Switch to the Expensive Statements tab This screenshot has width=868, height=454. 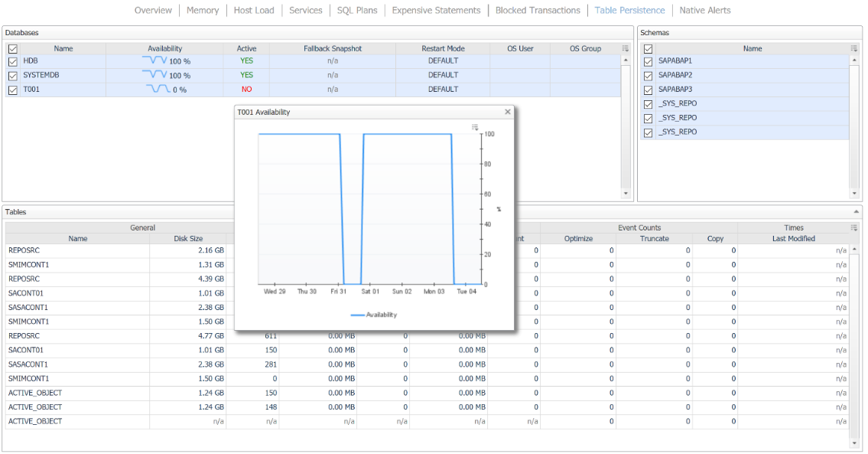(436, 11)
